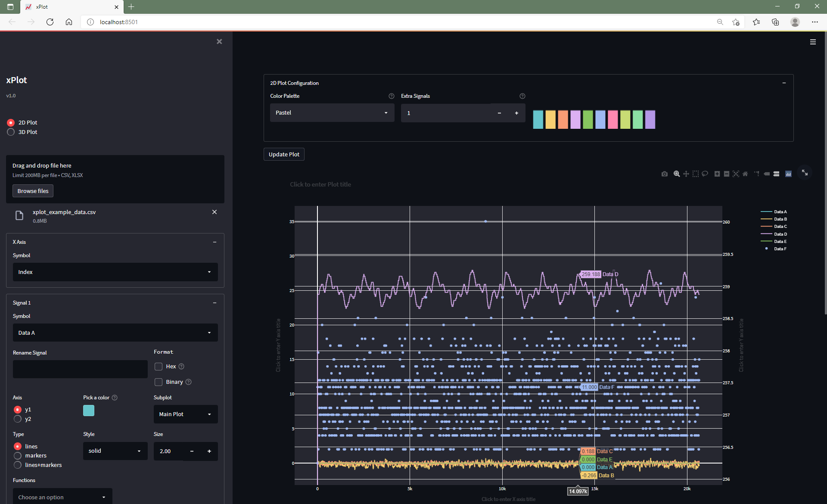
Task: Open the Streamlit hamburger menu
Action: coord(813,42)
